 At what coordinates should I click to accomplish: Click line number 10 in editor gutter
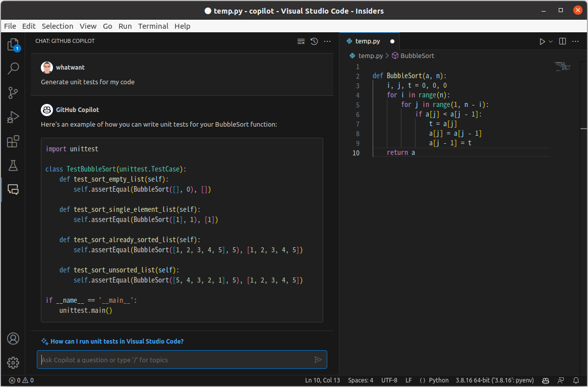(x=356, y=153)
